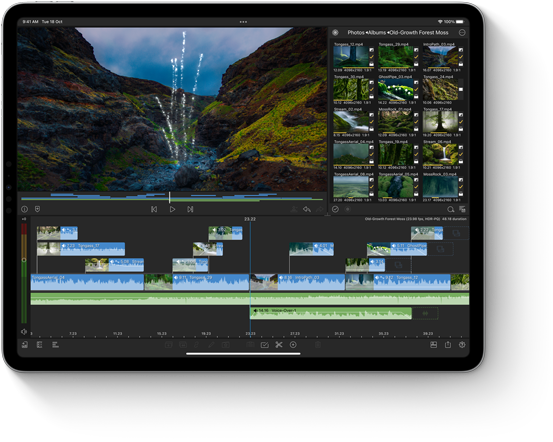
Task: Toggle the checkmark on GhostPipe_03.mp4 clip
Action: 416,89
